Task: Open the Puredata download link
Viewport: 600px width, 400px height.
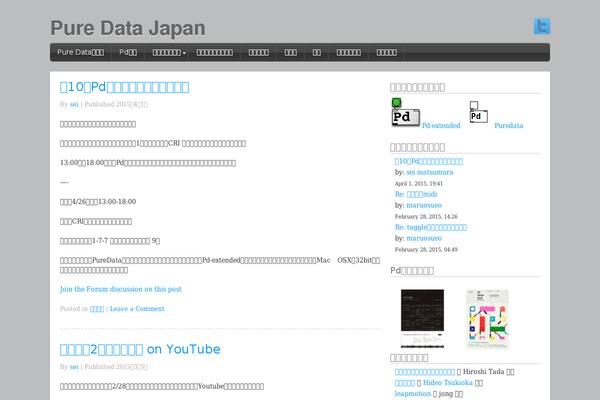Action: click(509, 126)
